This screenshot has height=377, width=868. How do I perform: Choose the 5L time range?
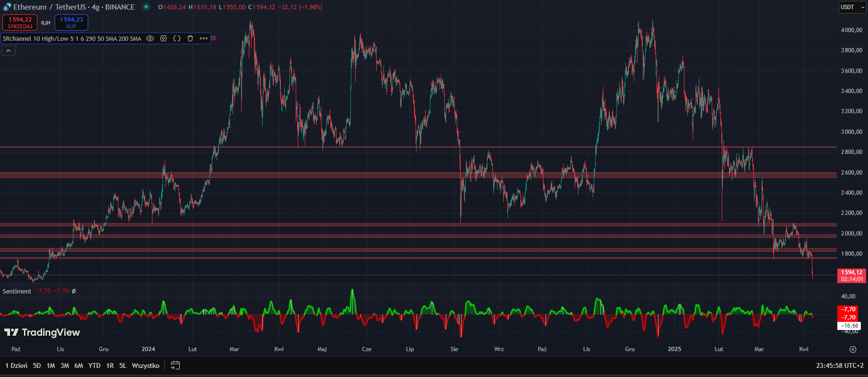click(123, 365)
